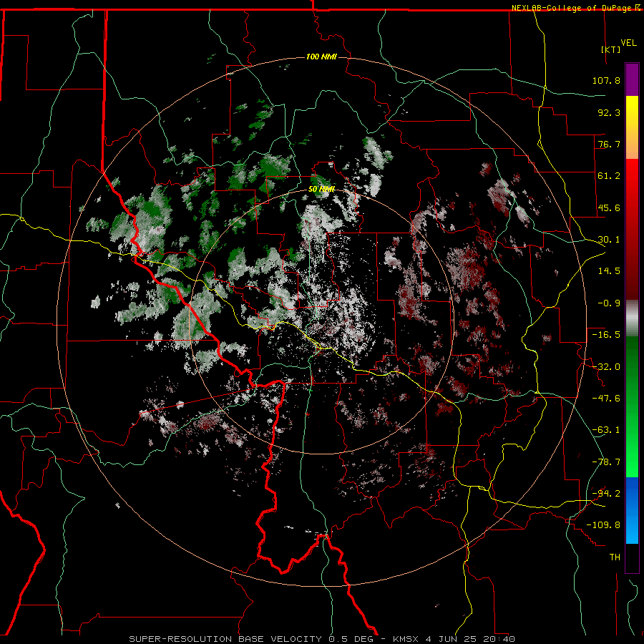
Task: Click the -47.6 velocity scale value
Action: (606, 399)
